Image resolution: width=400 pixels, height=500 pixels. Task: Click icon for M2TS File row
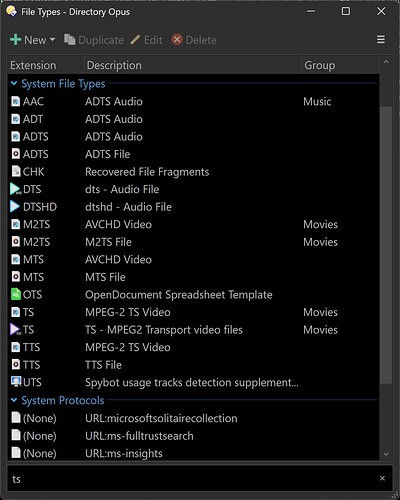(16, 242)
